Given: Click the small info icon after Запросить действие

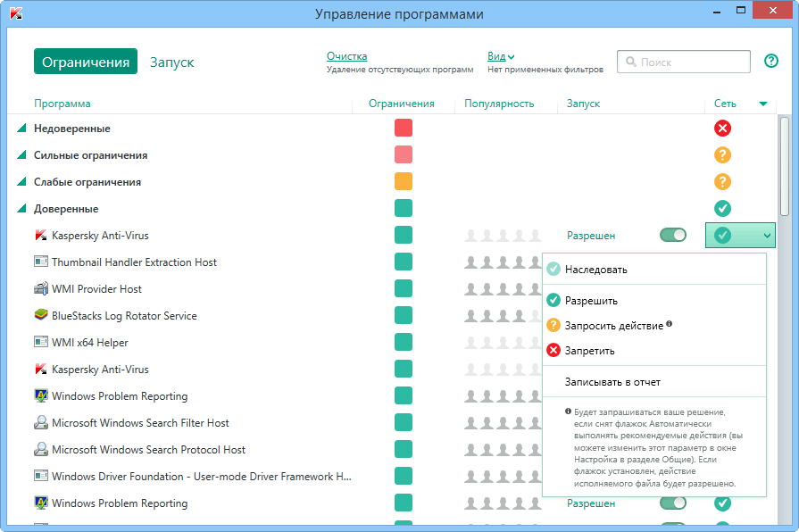Looking at the screenshot, I should (x=669, y=323).
